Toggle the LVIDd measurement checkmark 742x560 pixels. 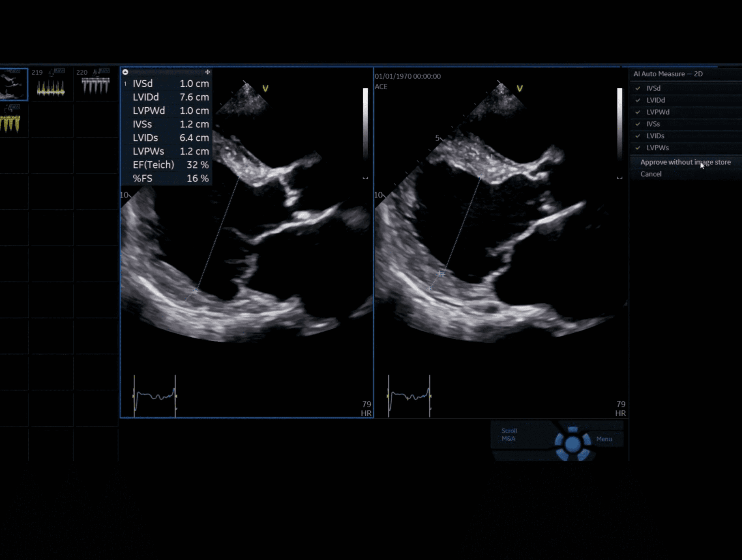pyautogui.click(x=638, y=100)
